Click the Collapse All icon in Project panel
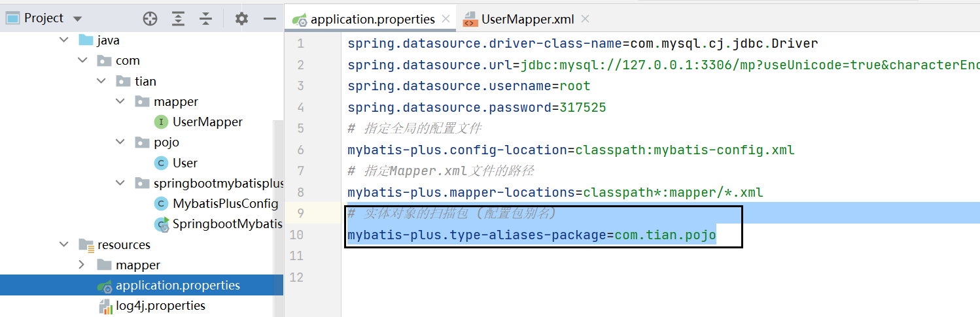The image size is (980, 317). tap(206, 19)
